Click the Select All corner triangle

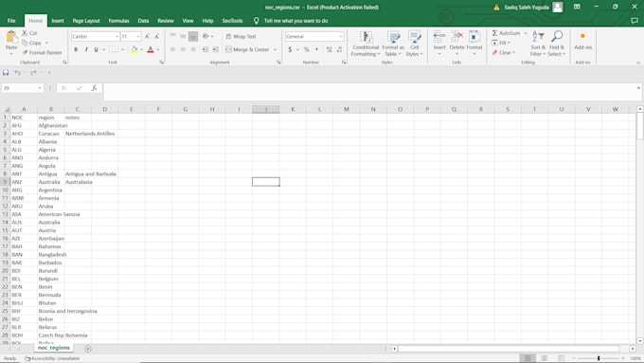(x=6, y=109)
